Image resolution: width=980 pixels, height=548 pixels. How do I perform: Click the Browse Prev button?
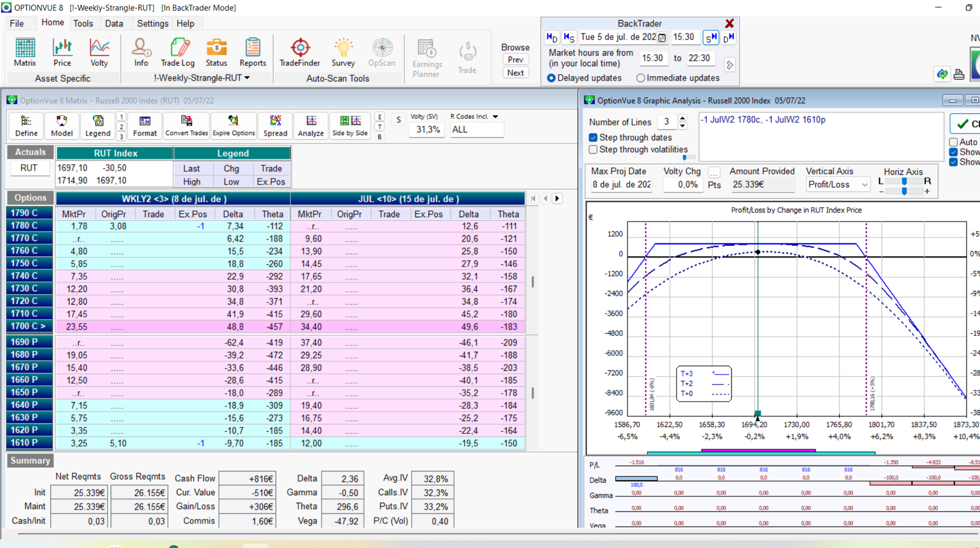[x=515, y=60]
